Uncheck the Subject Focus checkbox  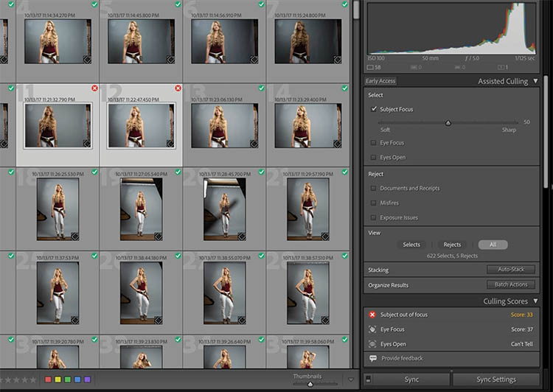pyautogui.click(x=374, y=109)
